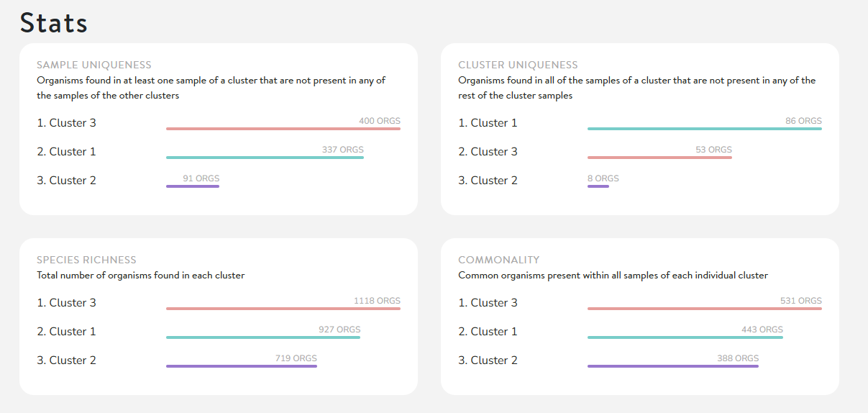The image size is (868, 413).
Task: Click the purple 91 ORGS bar
Action: click(193, 186)
